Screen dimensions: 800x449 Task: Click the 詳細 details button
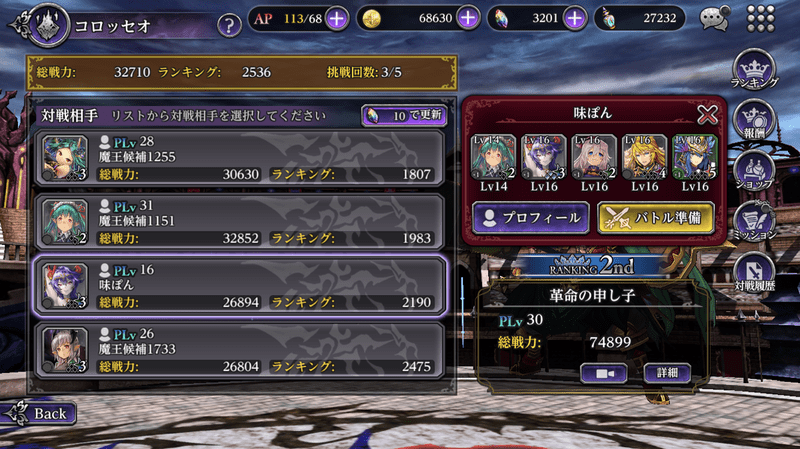coord(667,373)
